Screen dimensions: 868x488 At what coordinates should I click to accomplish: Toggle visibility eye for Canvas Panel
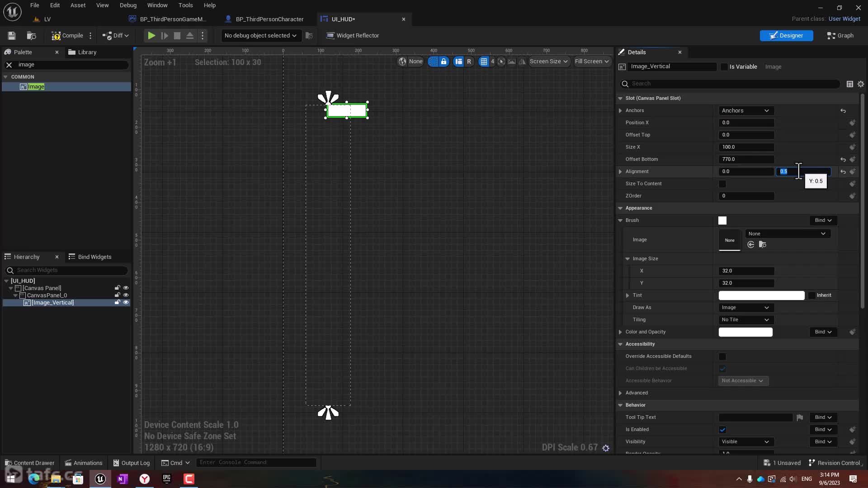pyautogui.click(x=126, y=288)
